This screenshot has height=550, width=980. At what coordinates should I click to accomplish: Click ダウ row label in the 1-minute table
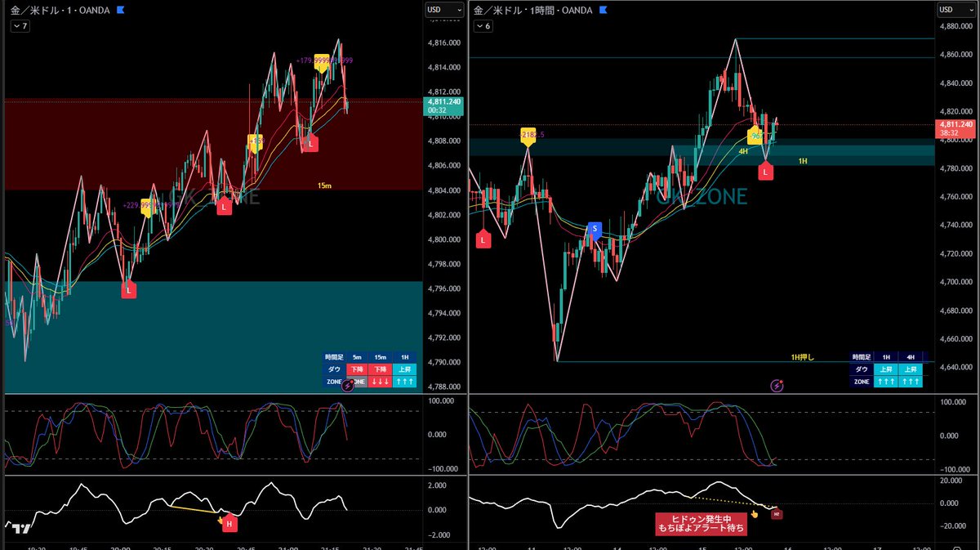(334, 369)
